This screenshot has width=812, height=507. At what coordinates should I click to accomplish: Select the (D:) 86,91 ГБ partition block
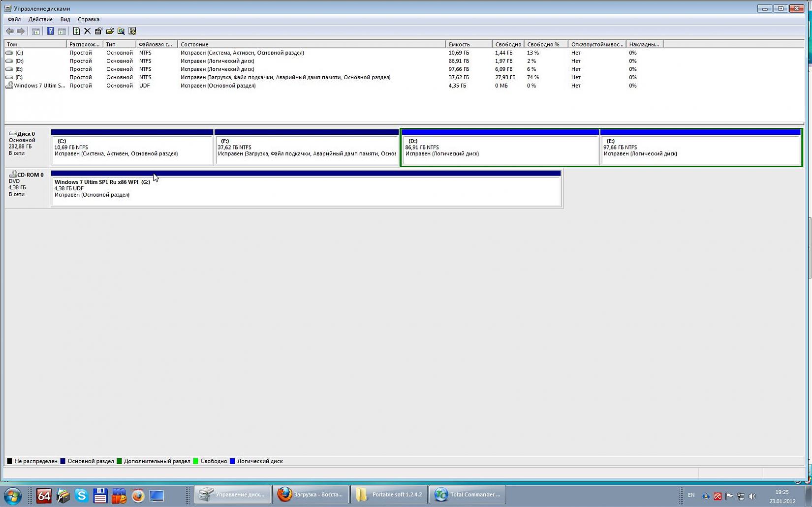tap(500, 148)
